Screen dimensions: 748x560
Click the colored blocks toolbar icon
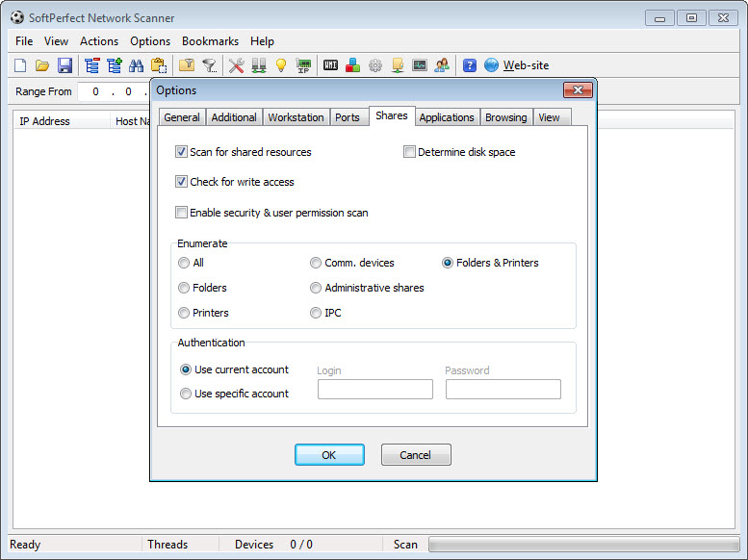(x=352, y=65)
